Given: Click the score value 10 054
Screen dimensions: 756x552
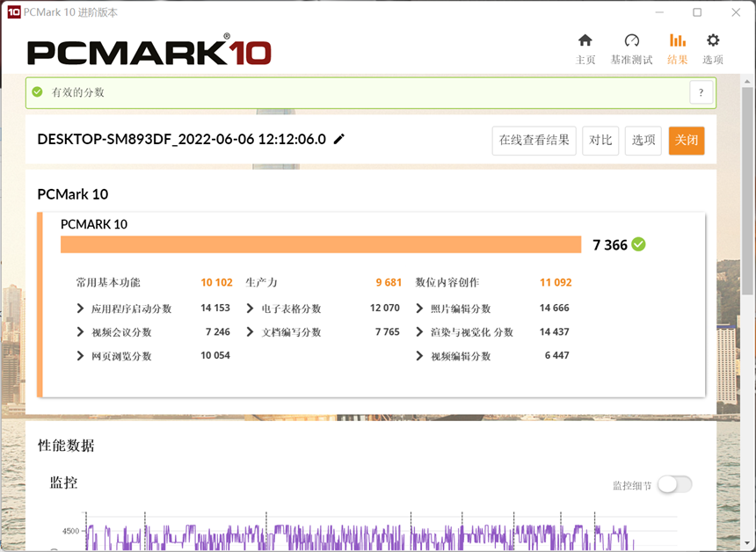Looking at the screenshot, I should click(215, 355).
